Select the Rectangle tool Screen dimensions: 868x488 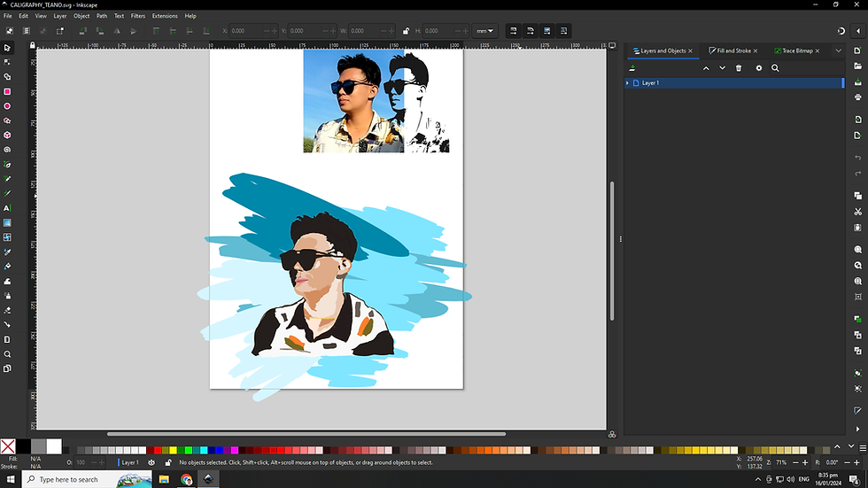7,91
